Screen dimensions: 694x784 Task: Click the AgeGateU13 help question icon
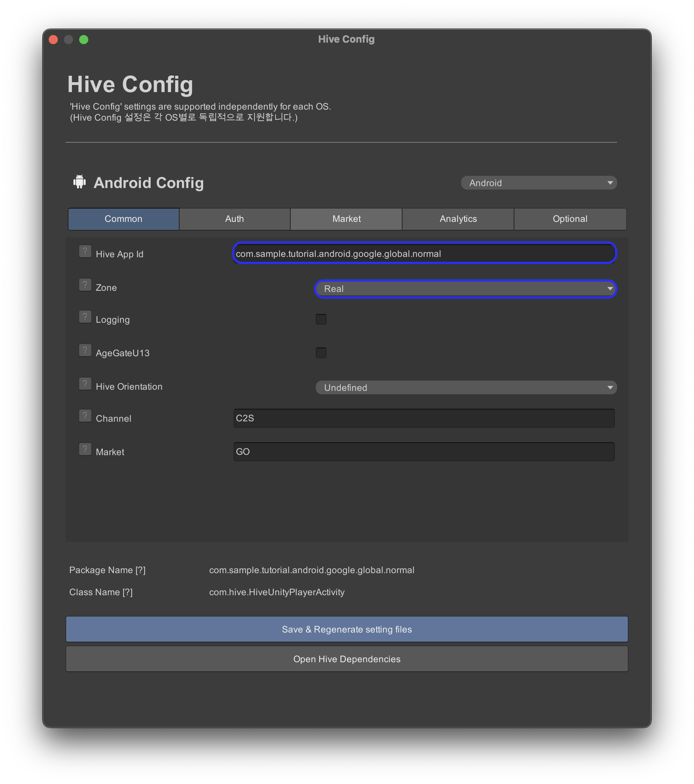click(85, 351)
